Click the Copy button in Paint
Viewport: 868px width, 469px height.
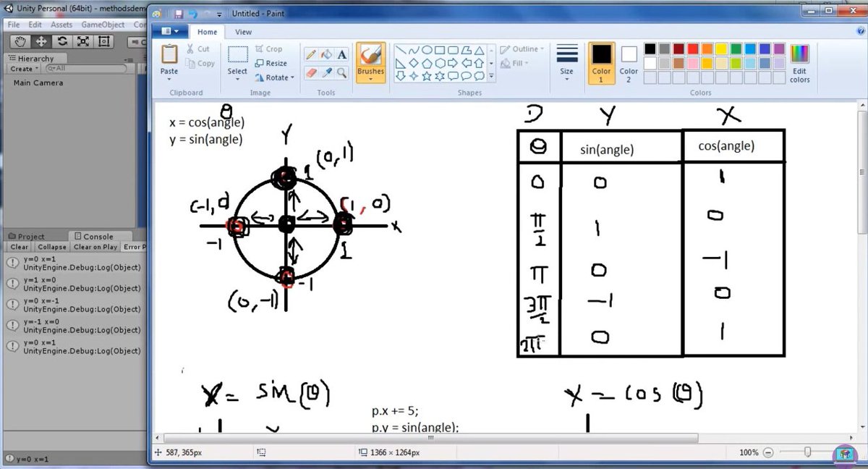pos(200,64)
